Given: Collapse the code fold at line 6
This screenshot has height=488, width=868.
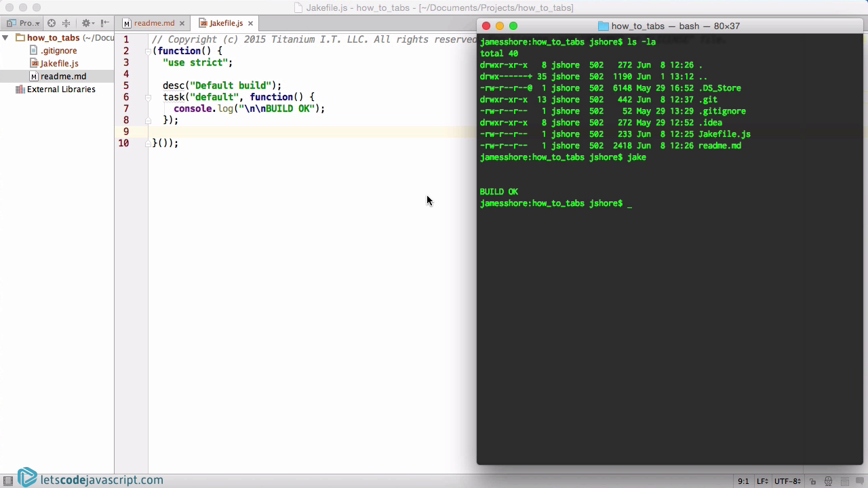Looking at the screenshot, I should tap(148, 97).
